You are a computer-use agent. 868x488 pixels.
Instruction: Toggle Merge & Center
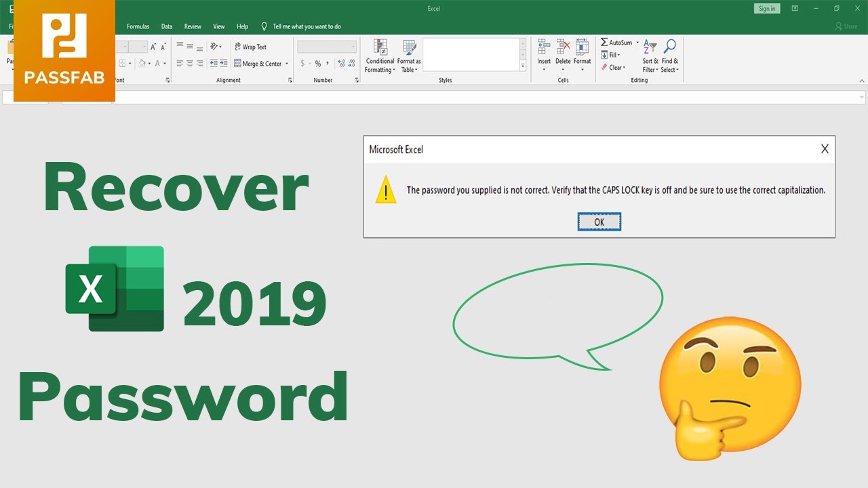point(258,64)
